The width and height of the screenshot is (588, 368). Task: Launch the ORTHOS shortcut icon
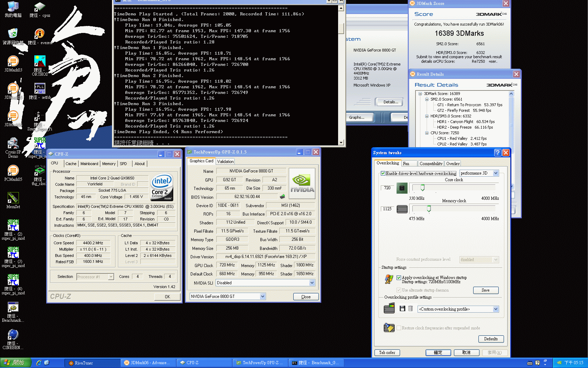(40, 66)
